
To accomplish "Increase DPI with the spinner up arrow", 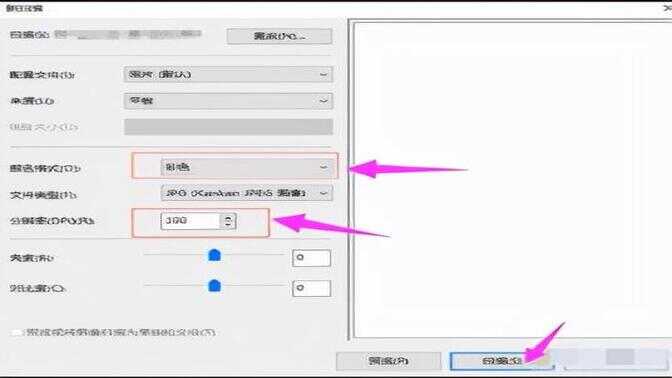I will (228, 217).
